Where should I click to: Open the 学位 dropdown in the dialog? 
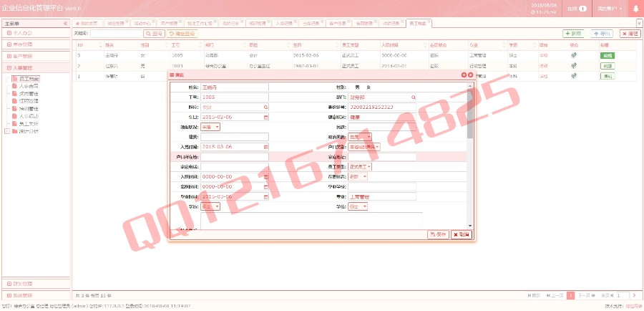coord(358,206)
